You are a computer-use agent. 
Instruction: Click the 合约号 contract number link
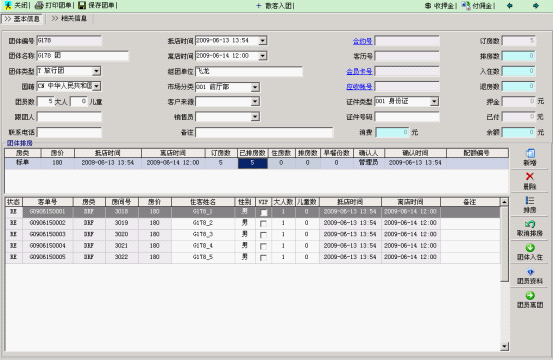coord(363,41)
